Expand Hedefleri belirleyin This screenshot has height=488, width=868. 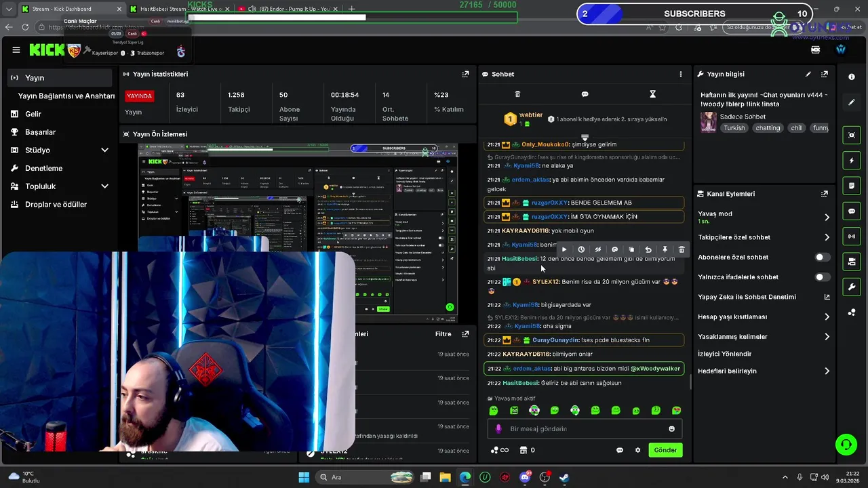coord(827,371)
